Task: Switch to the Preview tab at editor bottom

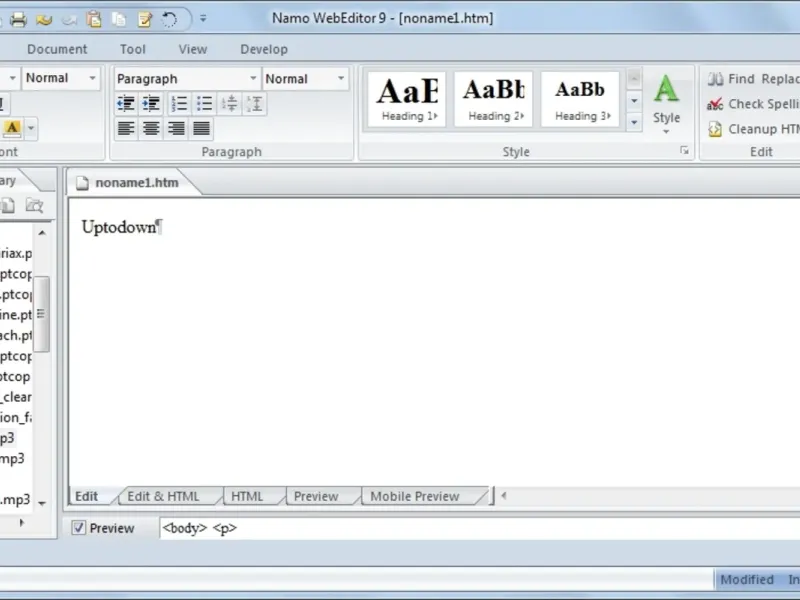Action: [x=316, y=496]
